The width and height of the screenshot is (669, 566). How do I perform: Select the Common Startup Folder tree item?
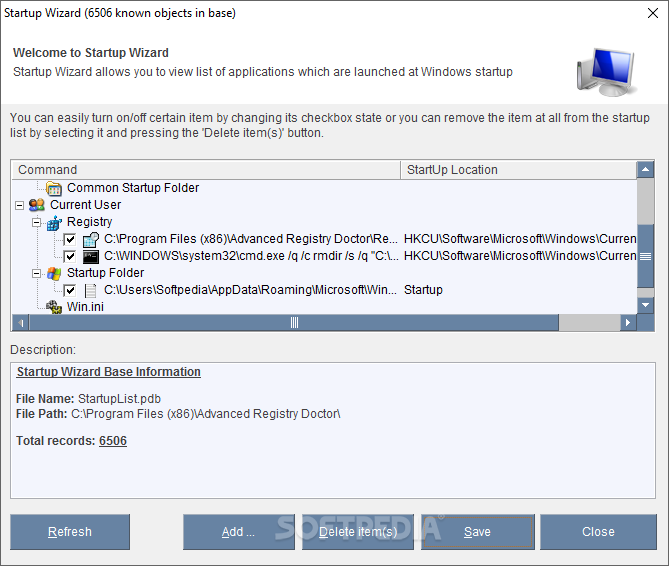[x=133, y=188]
